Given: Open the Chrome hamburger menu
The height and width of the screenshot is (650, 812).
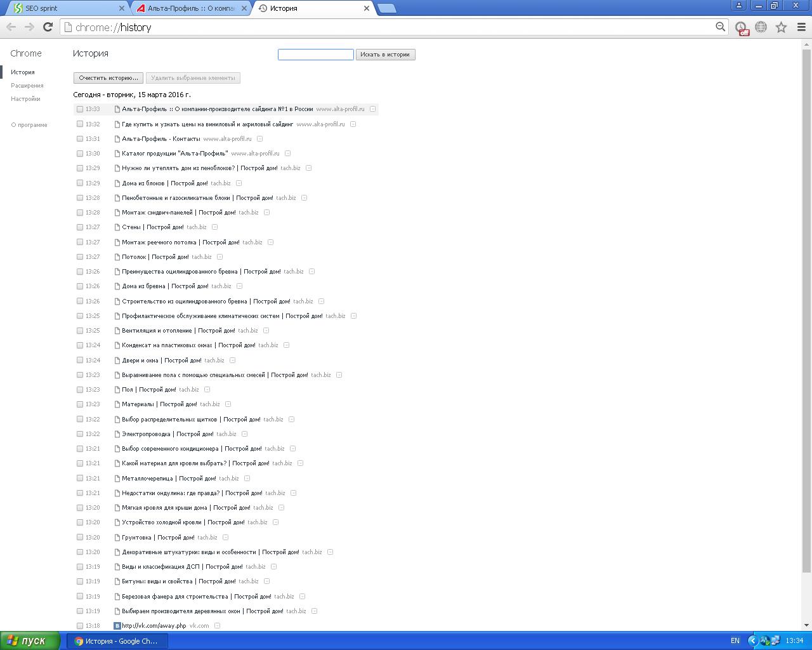Looking at the screenshot, I should point(801,27).
